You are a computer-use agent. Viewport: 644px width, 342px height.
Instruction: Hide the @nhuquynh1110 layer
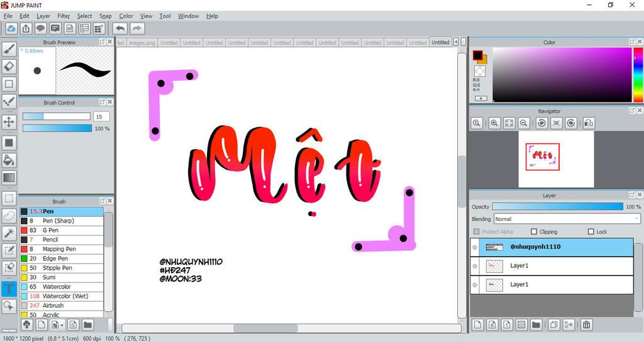pos(475,247)
